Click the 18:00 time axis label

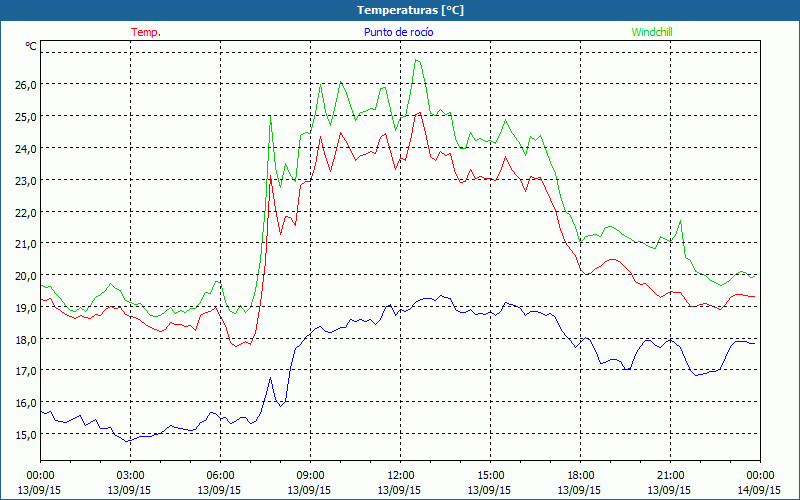(x=580, y=476)
